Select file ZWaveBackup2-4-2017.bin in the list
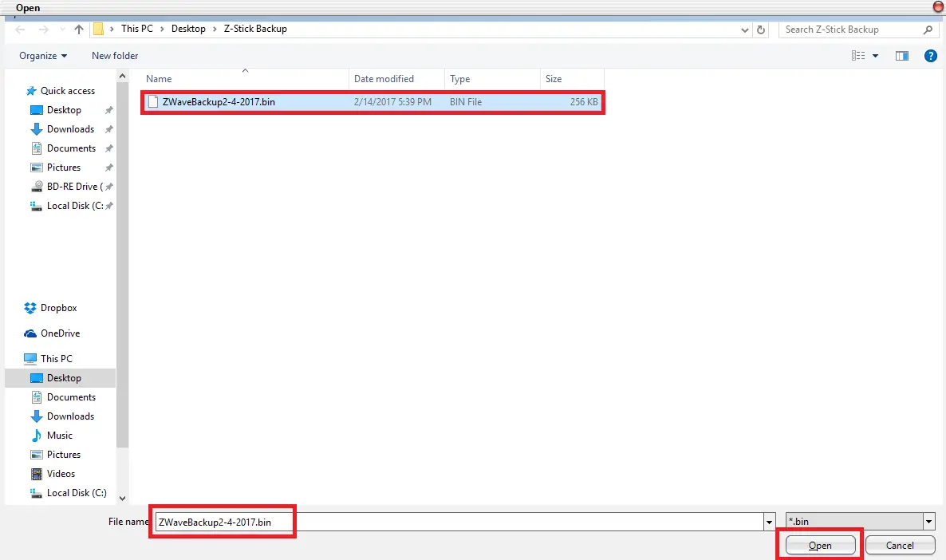The width and height of the screenshot is (946, 560). point(372,102)
